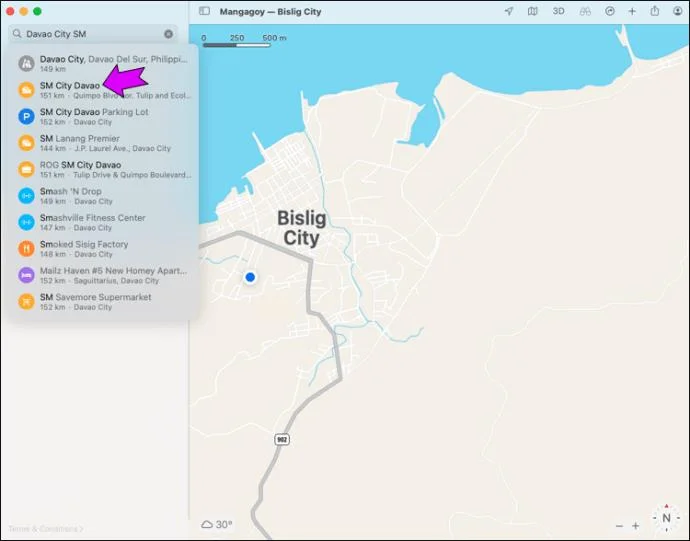Zoom out with the minus button
This screenshot has height=541, width=690.
619,526
